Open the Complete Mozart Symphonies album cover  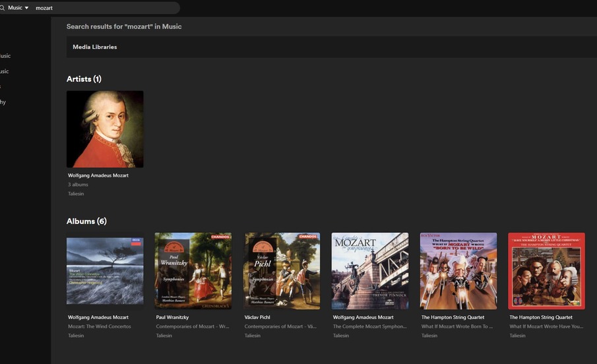point(370,271)
